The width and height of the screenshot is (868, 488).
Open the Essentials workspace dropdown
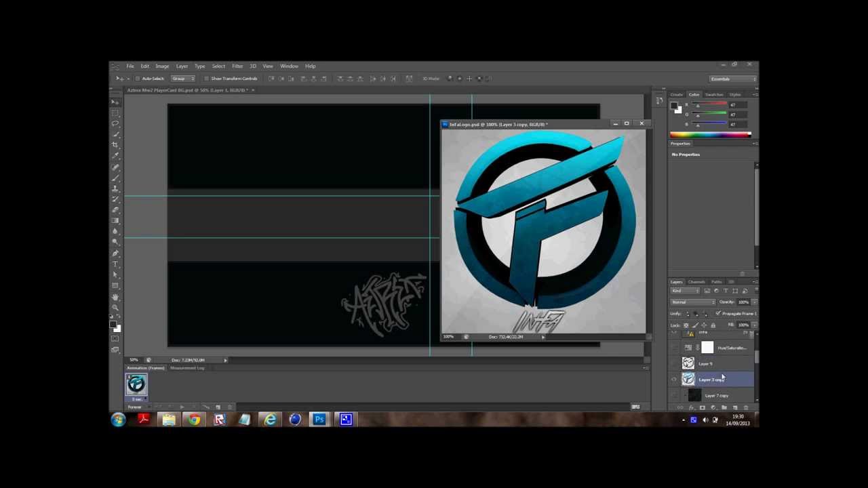[x=733, y=79]
